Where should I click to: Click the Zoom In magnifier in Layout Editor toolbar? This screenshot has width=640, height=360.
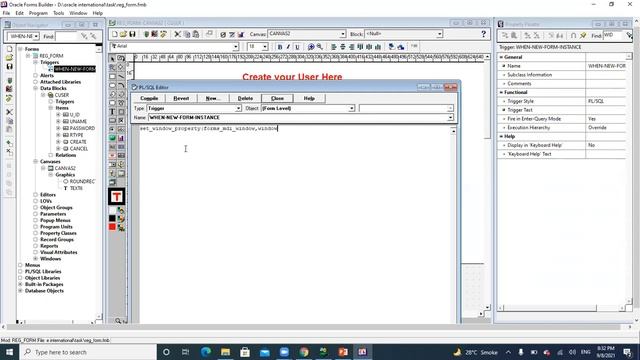click(311, 47)
